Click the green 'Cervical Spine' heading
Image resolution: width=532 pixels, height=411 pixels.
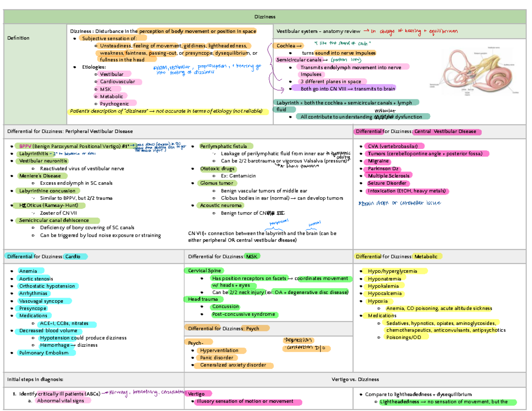[x=204, y=270]
